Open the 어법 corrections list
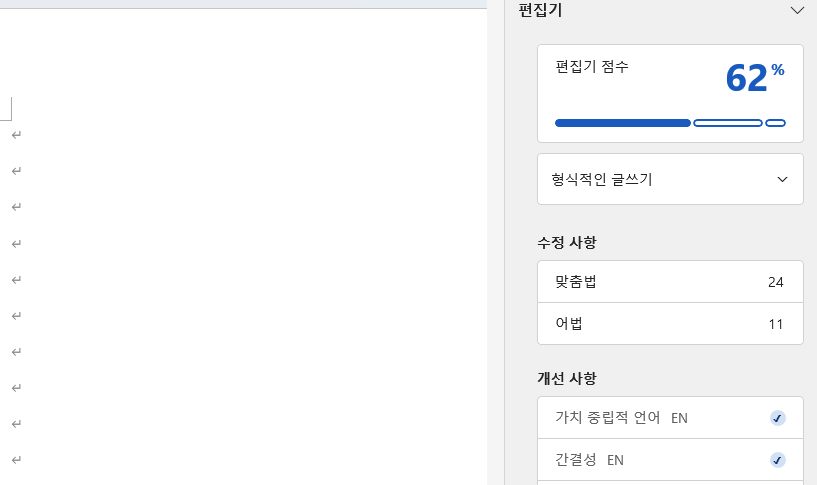 tap(669, 324)
